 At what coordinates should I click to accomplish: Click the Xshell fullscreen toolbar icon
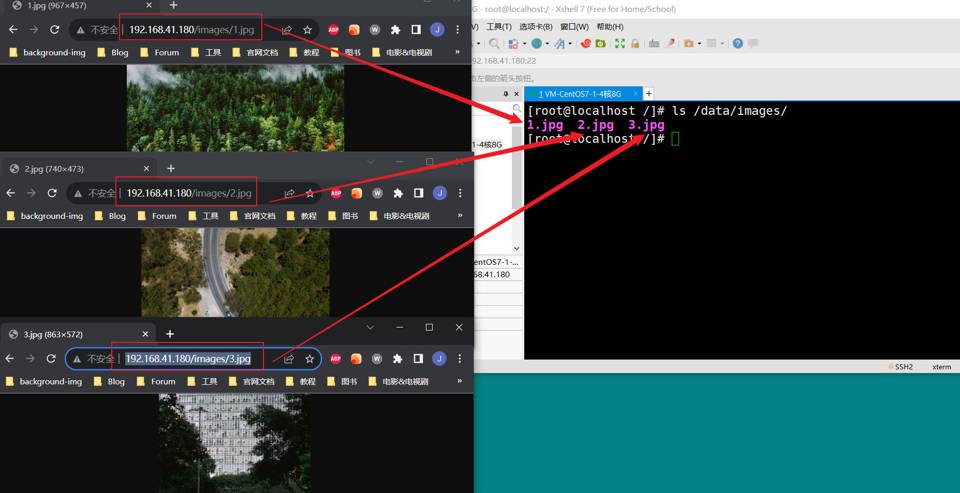click(x=620, y=44)
